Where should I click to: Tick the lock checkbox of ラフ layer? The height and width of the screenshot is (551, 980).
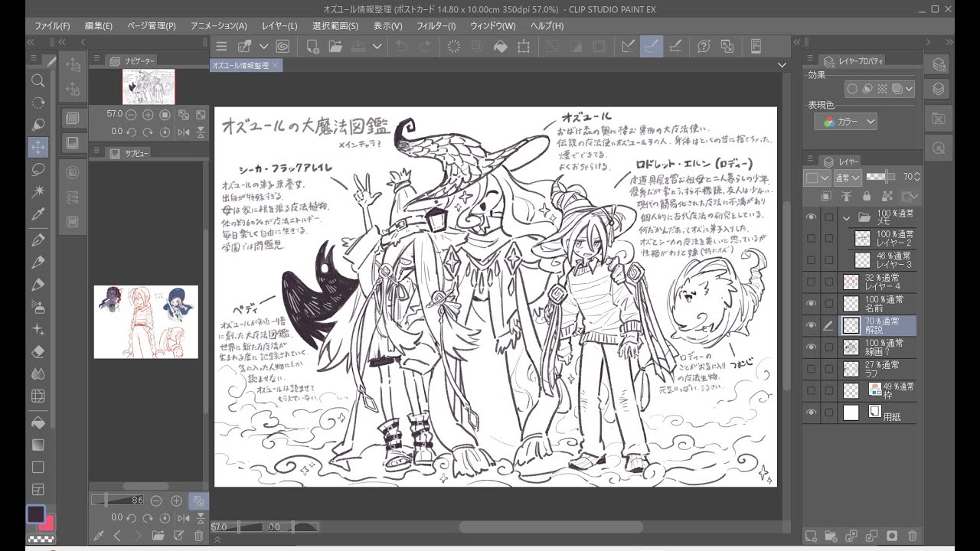[828, 369]
